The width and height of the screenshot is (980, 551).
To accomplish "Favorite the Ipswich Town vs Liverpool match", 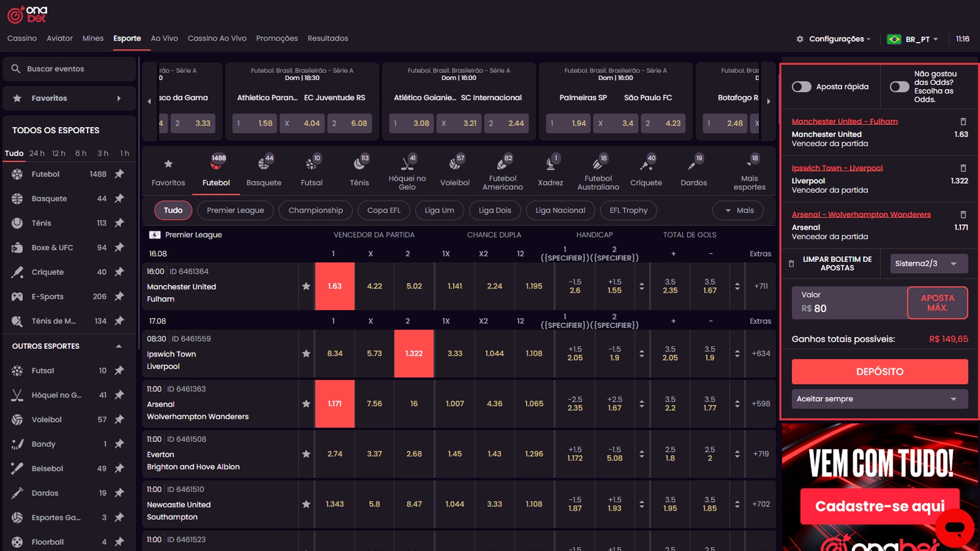I will coord(306,354).
